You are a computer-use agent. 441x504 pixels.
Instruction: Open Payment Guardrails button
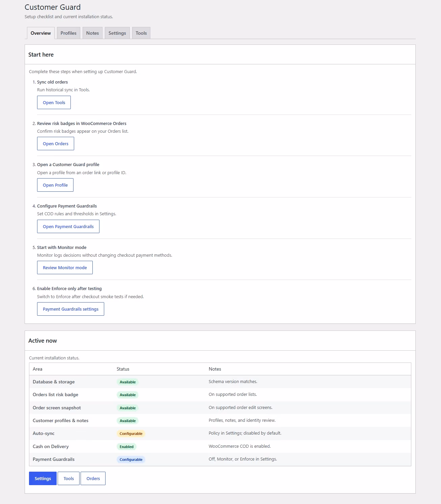pos(68,226)
